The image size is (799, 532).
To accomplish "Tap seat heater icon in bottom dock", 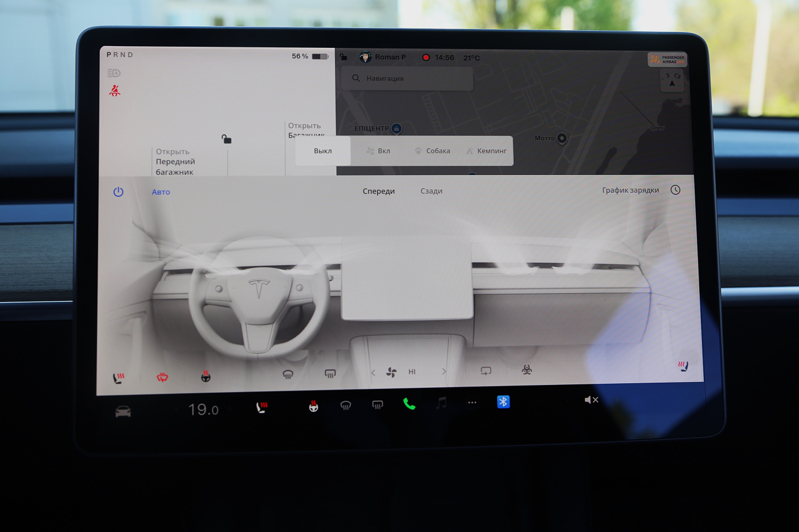I will click(262, 407).
